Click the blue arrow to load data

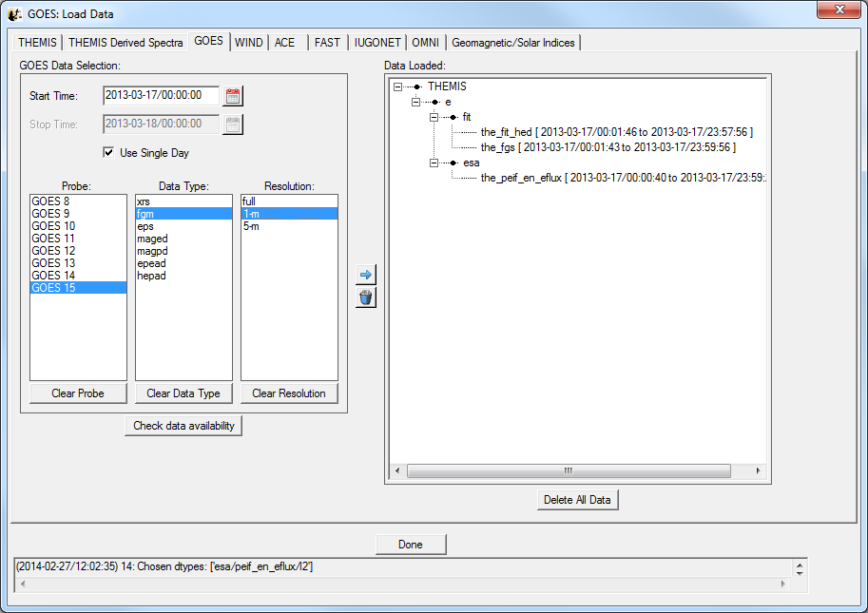click(365, 275)
